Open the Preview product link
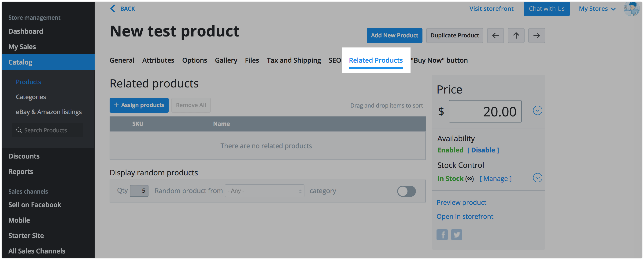644x260 pixels. 461,202
